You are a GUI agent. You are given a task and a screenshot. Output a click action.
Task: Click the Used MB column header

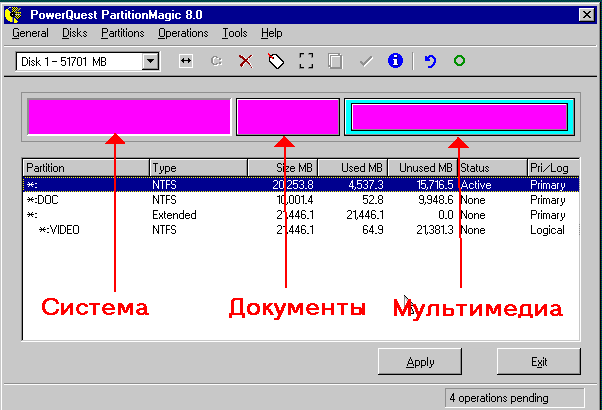pos(353,168)
